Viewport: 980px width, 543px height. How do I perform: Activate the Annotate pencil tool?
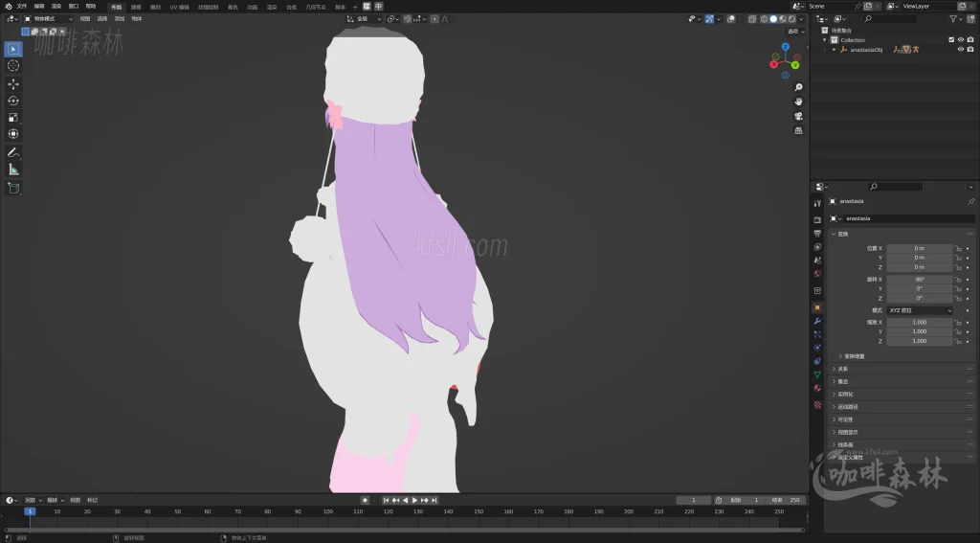click(x=13, y=152)
